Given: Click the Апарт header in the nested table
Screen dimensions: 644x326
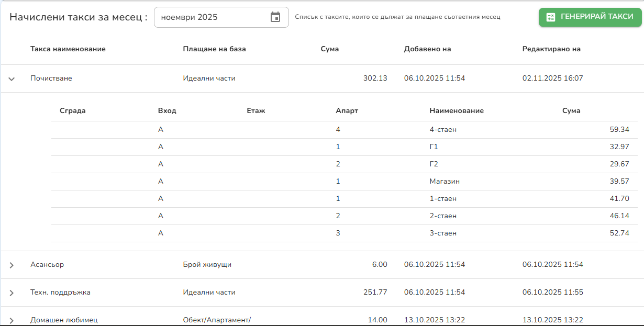Looking at the screenshot, I should point(347,111).
